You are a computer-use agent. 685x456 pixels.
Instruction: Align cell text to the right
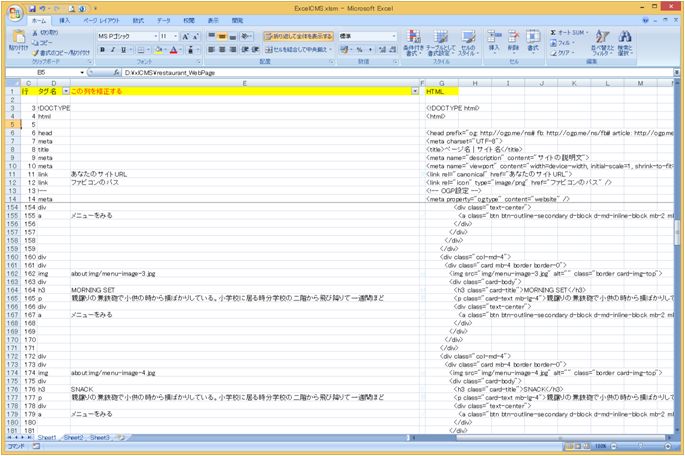pos(232,50)
